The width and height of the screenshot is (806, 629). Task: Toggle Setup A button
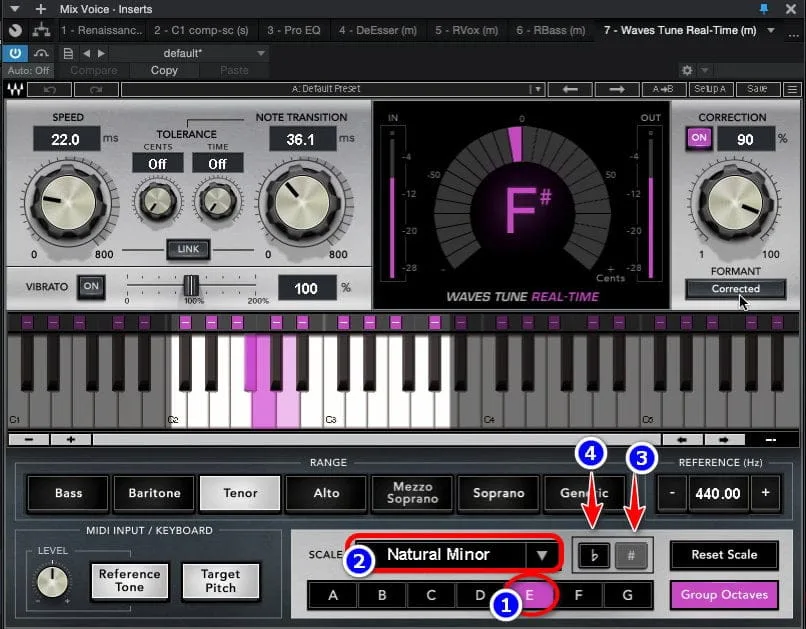point(710,89)
